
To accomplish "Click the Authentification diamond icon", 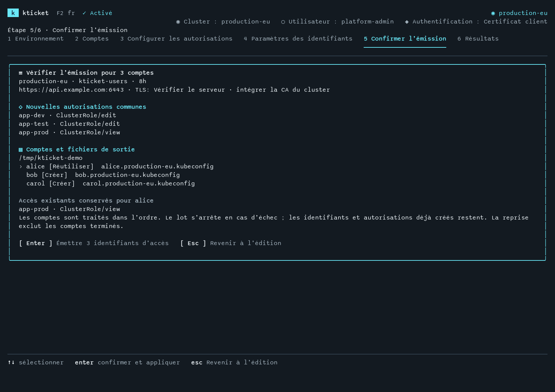I will (x=407, y=22).
